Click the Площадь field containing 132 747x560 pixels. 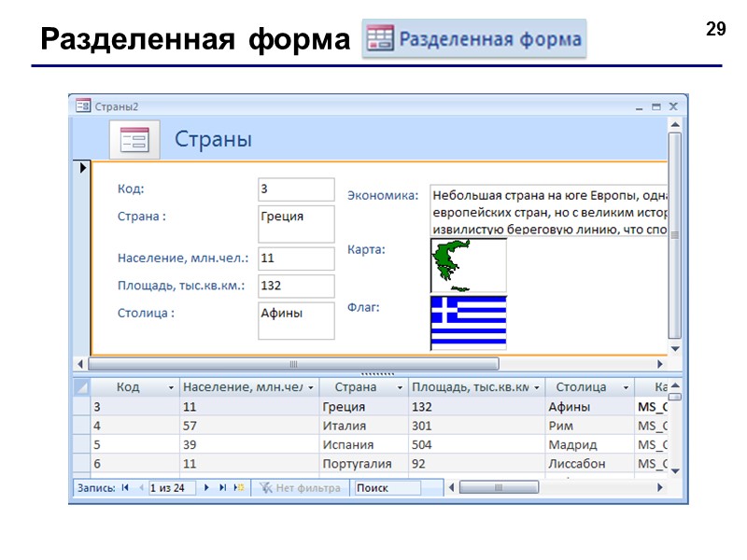click(x=296, y=287)
